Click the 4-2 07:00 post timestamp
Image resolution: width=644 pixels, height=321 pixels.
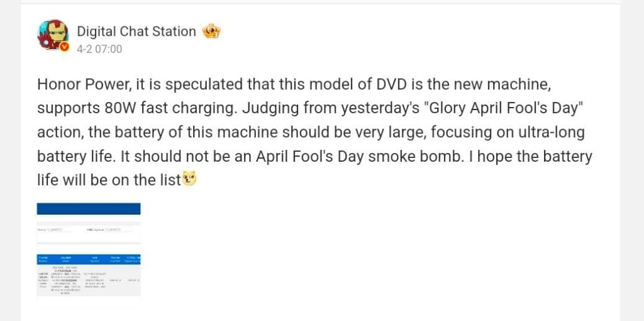[x=99, y=49]
